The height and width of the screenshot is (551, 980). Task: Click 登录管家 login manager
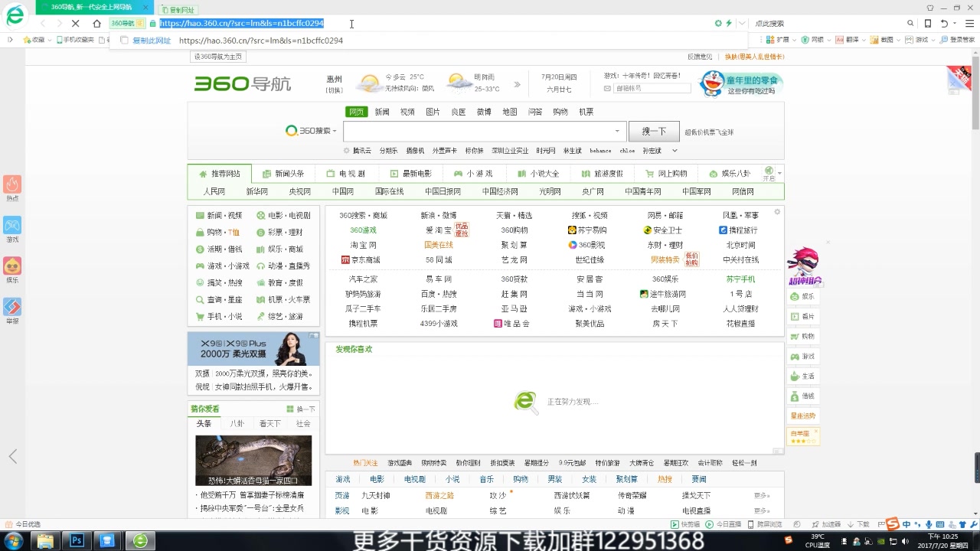[x=957, y=40]
